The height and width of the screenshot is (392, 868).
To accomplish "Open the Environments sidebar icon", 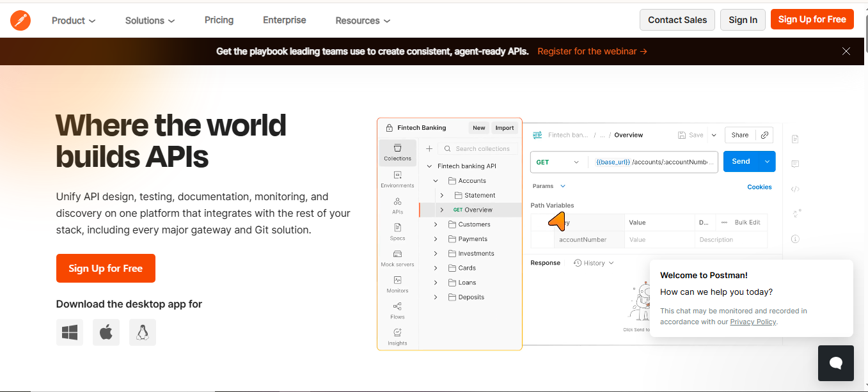I will (397, 179).
